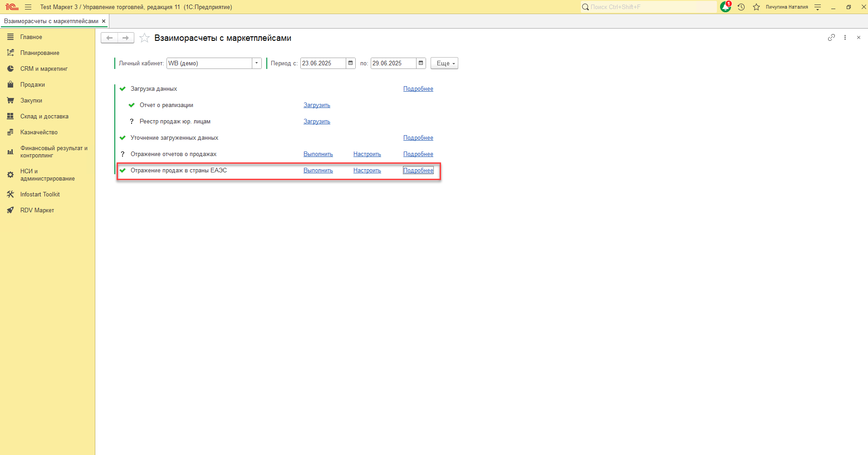This screenshot has height=455, width=868.
Task: Open Планирование section
Action: point(48,53)
